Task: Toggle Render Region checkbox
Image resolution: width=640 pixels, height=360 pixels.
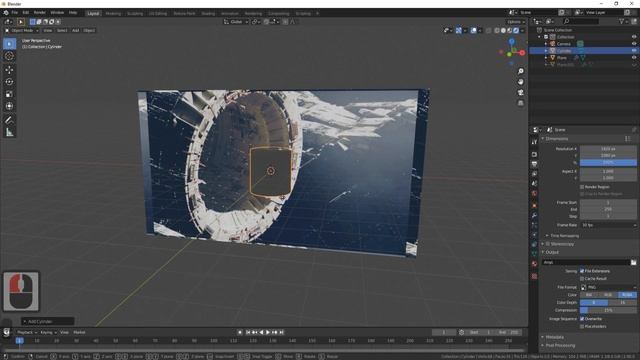Action: pyautogui.click(x=582, y=187)
